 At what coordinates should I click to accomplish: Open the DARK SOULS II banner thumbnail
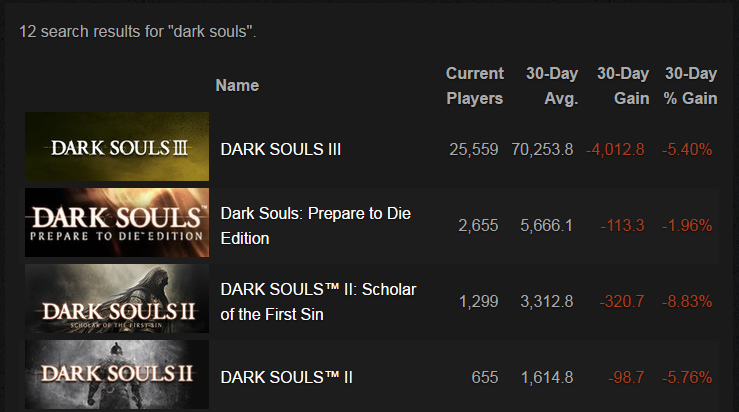(117, 374)
